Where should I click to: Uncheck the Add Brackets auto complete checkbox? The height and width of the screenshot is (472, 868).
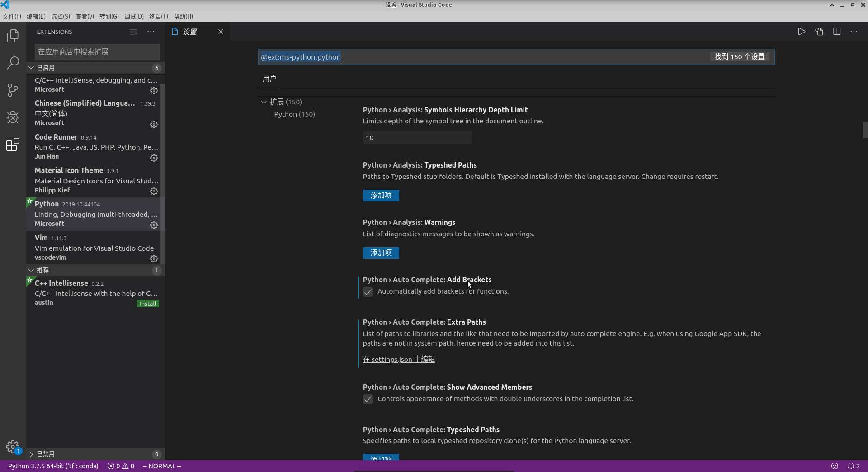click(368, 292)
